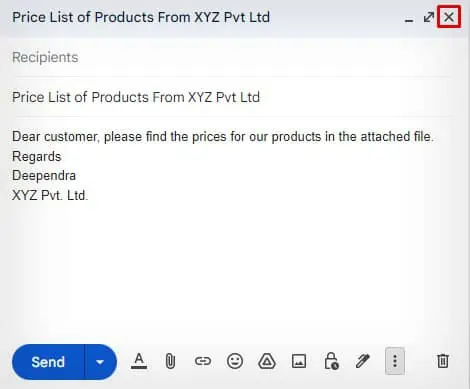
Task: Open the emoji picker smiley icon
Action: (235, 361)
